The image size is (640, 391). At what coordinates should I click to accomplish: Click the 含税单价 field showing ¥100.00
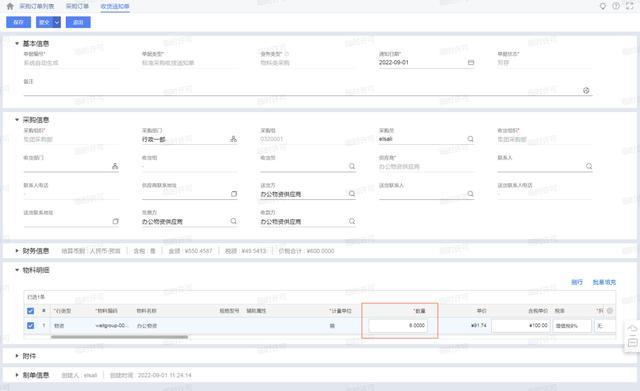tap(521, 326)
